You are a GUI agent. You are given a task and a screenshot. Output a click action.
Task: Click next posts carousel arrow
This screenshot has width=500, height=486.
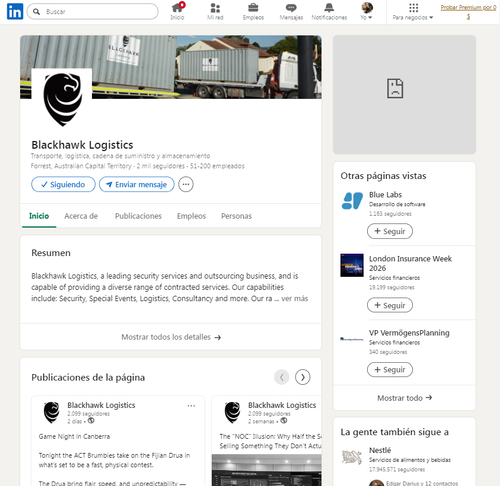[x=303, y=377]
